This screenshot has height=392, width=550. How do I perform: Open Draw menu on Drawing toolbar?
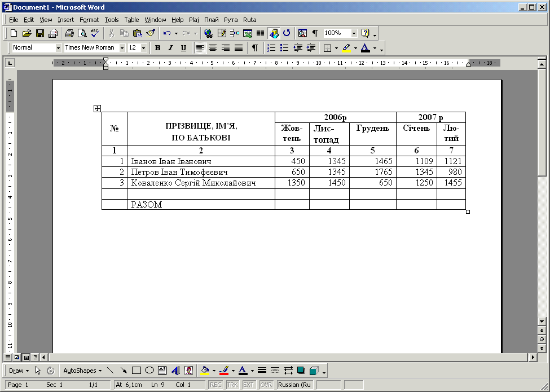pos(19,371)
